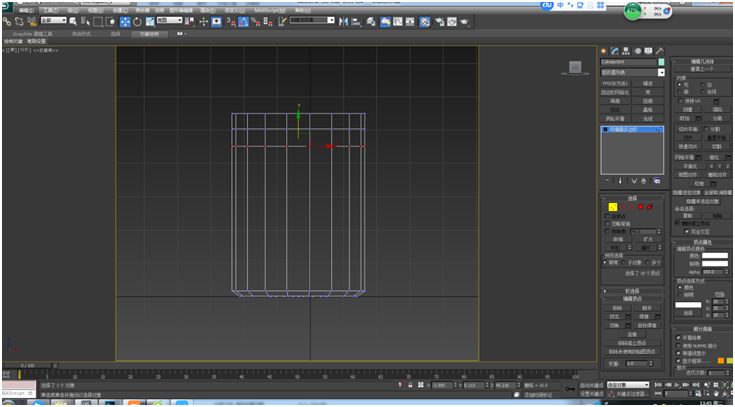The image size is (735, 407).
Task: Open the Modifier List dropdown
Action: (x=633, y=72)
